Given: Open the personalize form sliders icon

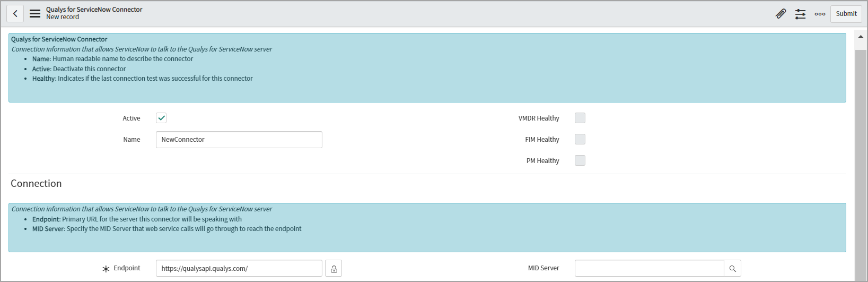Looking at the screenshot, I should click(x=800, y=14).
